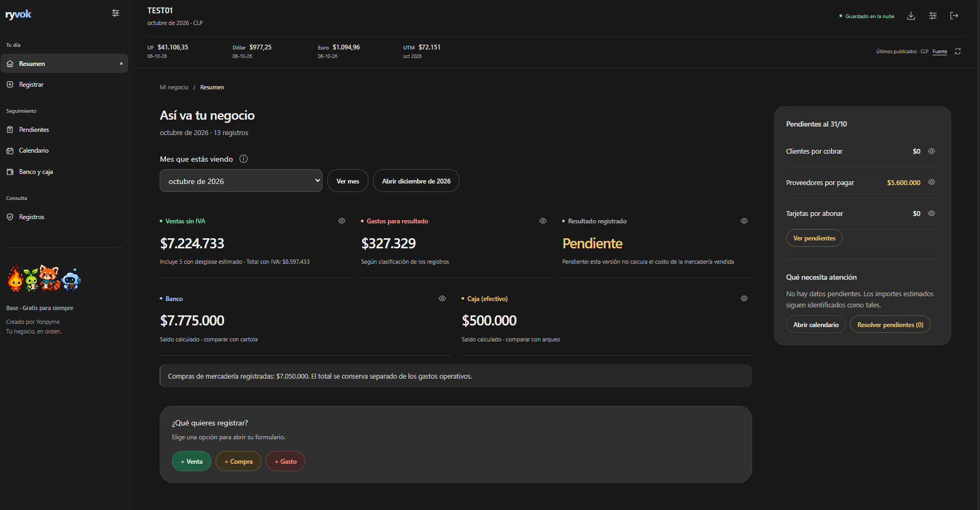Open top-right adjustments sliders icon
The height and width of the screenshot is (510, 980).
[933, 16]
